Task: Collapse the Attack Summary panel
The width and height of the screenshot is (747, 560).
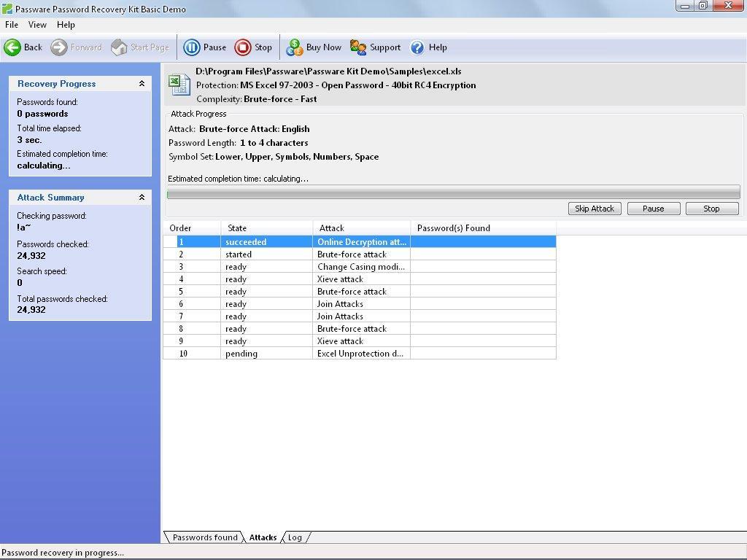Action: tap(142, 197)
